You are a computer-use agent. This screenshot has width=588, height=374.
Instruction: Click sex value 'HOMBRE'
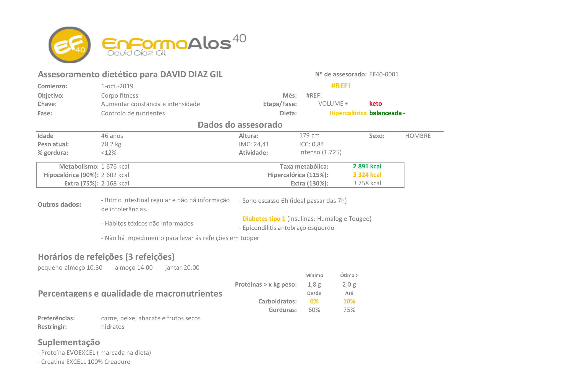click(x=418, y=136)
